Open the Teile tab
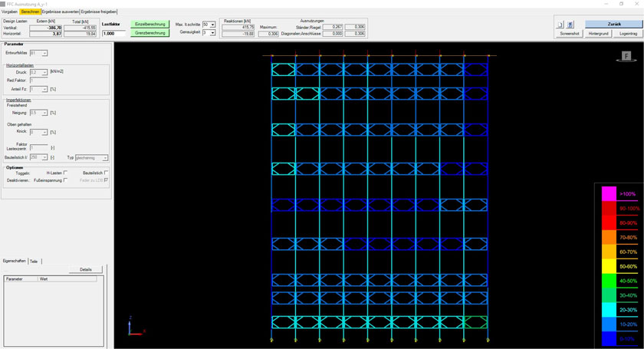Viewport: 644px width, 349px height. (x=34, y=262)
